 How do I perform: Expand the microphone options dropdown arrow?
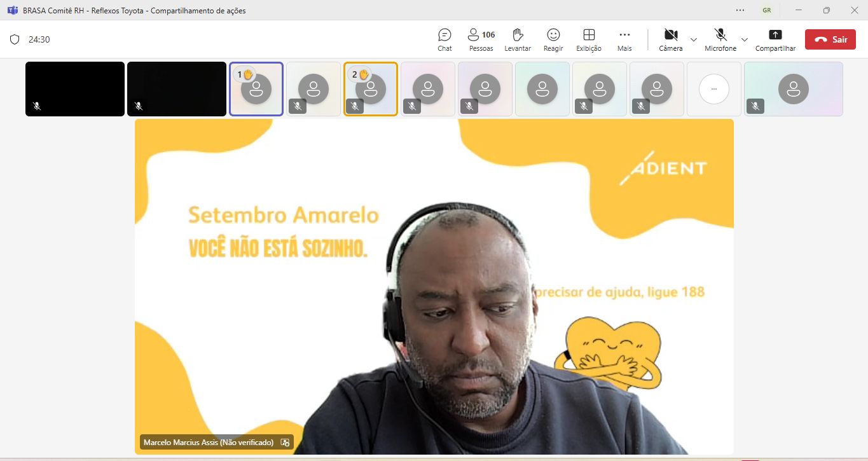745,39
